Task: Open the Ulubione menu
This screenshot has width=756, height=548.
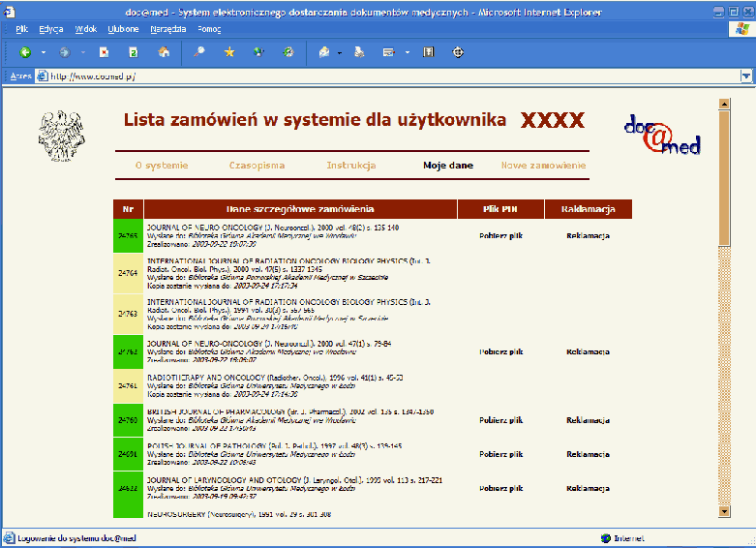Action: click(x=122, y=30)
